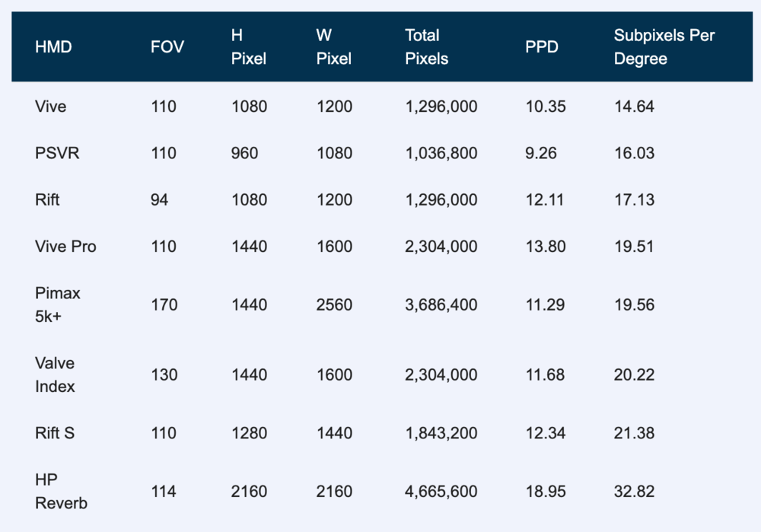
Task: Select the Rift S row name
Action: (x=55, y=433)
